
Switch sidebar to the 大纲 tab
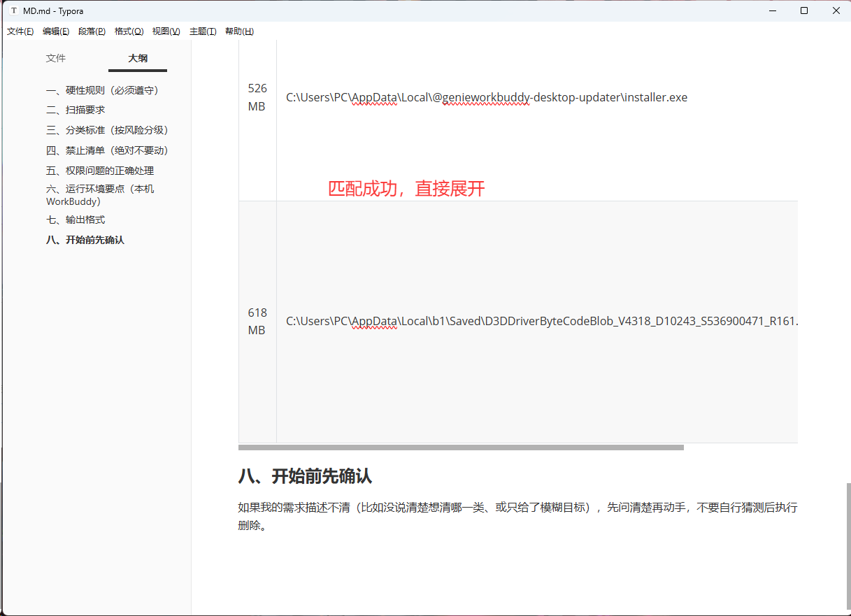pyautogui.click(x=138, y=59)
